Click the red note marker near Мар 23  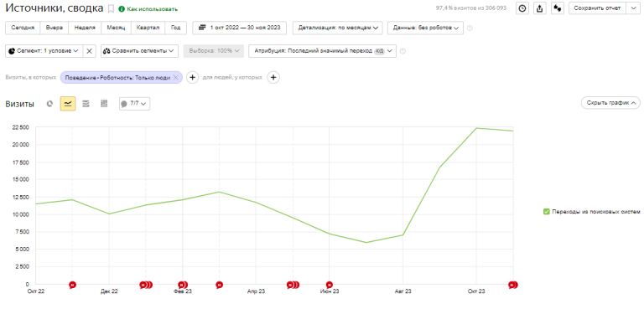point(220,285)
